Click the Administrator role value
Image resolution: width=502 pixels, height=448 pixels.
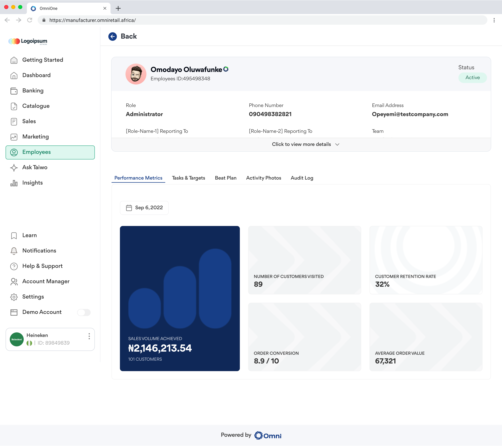[144, 114]
